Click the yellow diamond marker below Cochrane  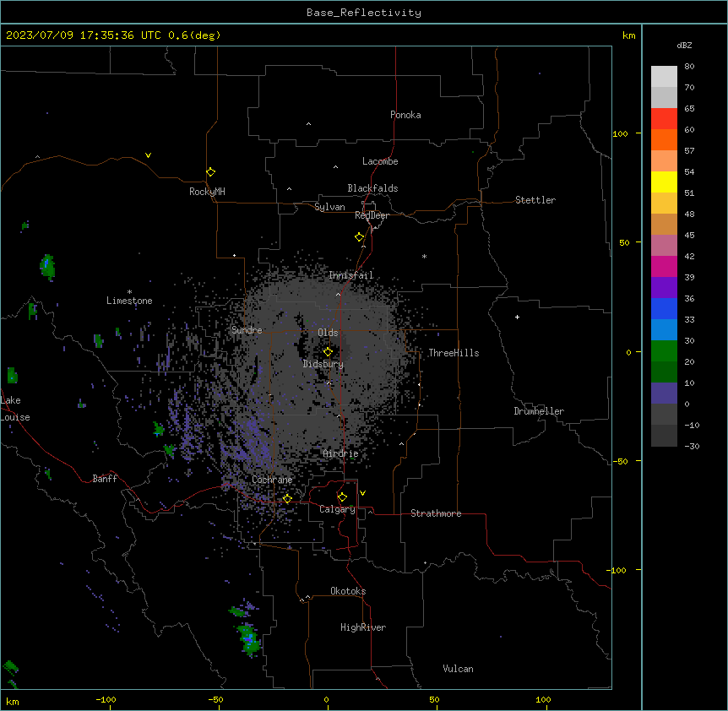pos(287,499)
